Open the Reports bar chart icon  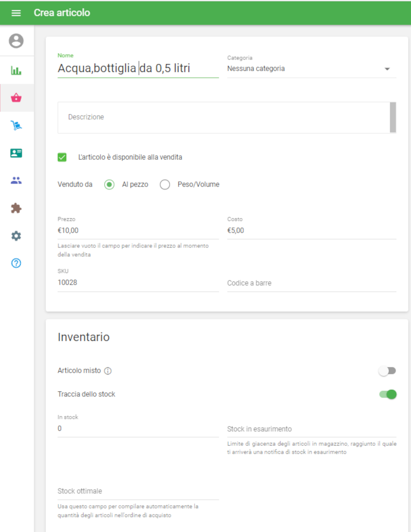click(x=16, y=71)
